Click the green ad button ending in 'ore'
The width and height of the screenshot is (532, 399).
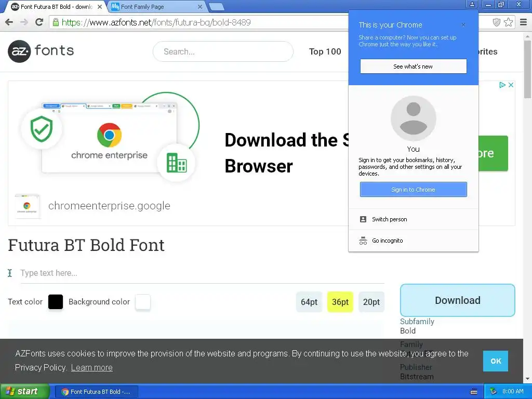tap(493, 153)
